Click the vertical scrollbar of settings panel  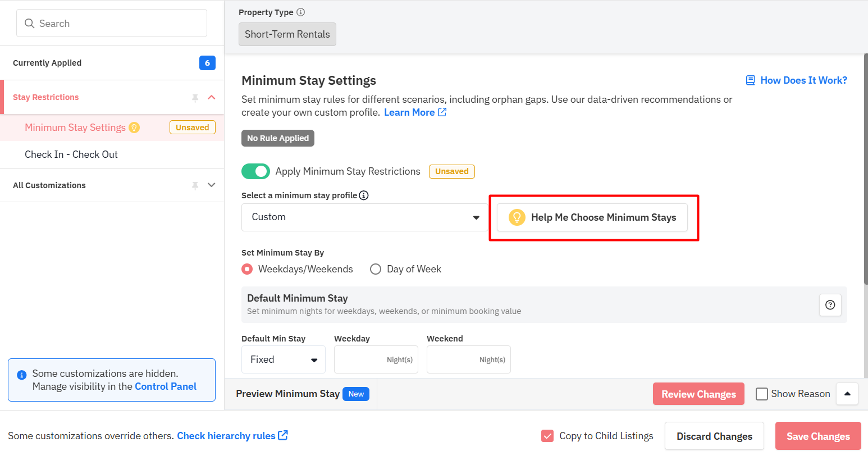[865, 168]
